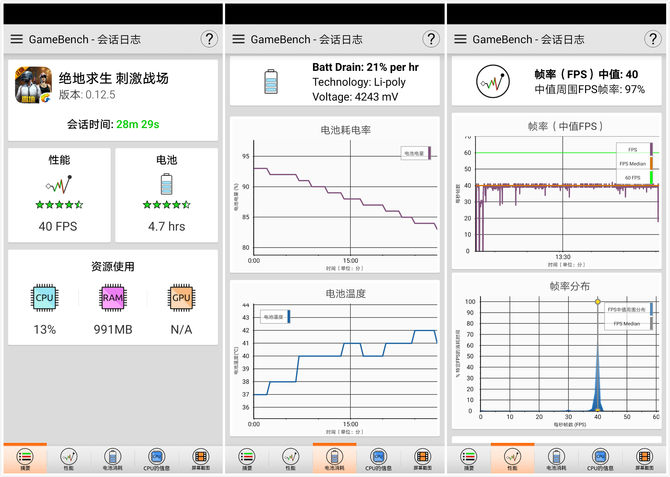Image resolution: width=670 pixels, height=477 pixels.
Task: Click session time 28m 29s
Action: (138, 124)
